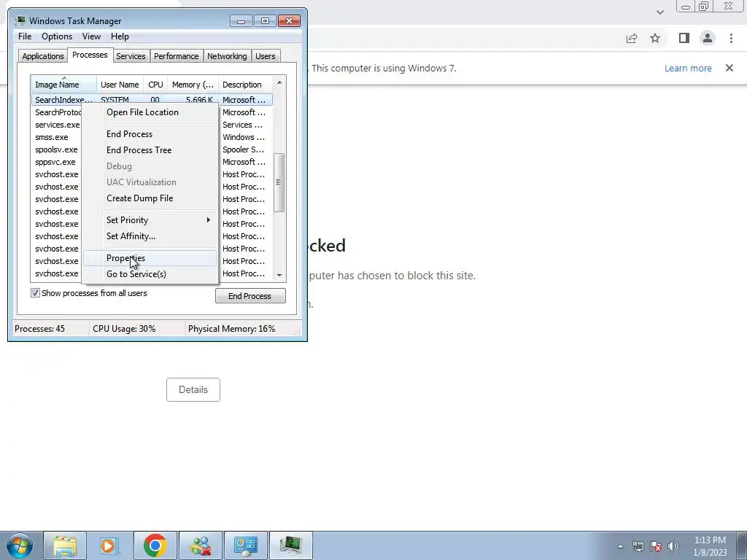Choose Open File Location

pos(150,112)
